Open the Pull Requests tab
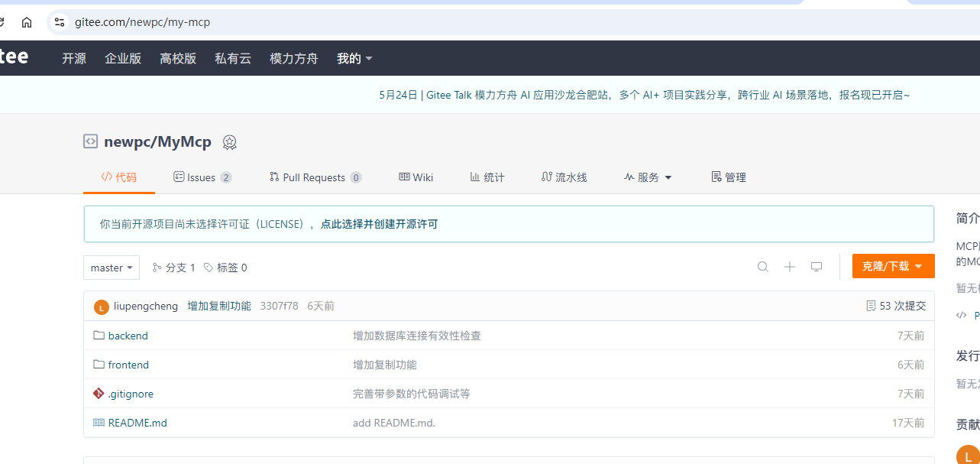 (315, 177)
